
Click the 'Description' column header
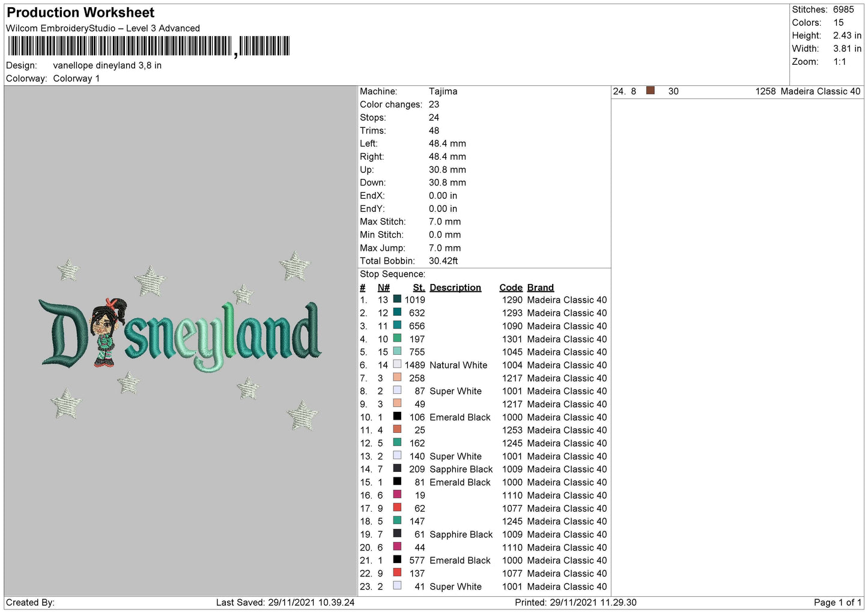click(x=455, y=288)
